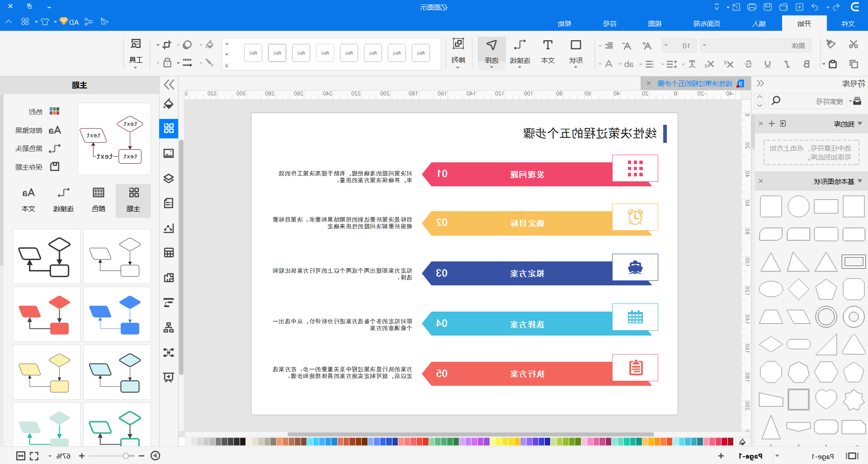Toggle Underline formatting
868x464 pixels.
coord(768,64)
